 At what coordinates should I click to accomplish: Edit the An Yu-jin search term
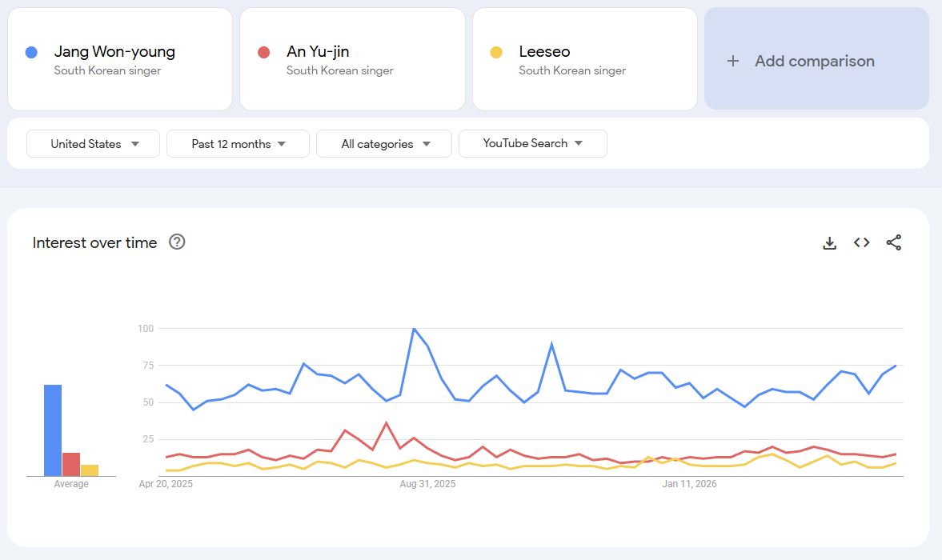(318, 52)
